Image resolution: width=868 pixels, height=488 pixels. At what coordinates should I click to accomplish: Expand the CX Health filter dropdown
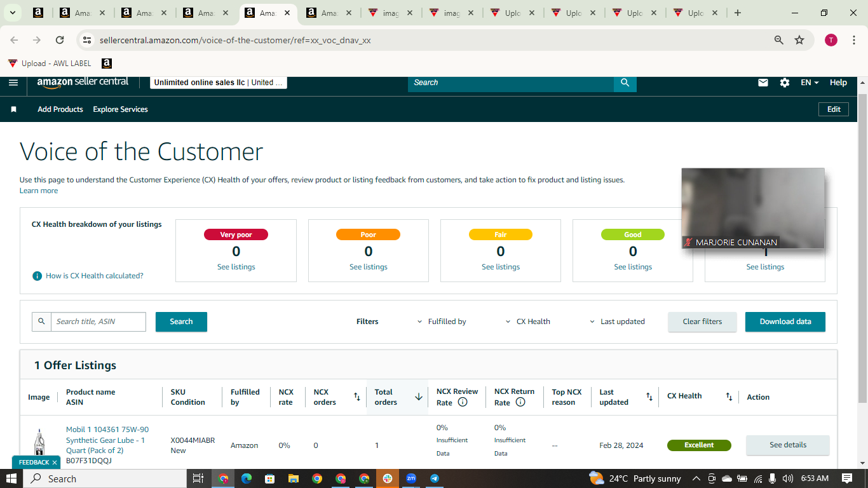[528, 322]
